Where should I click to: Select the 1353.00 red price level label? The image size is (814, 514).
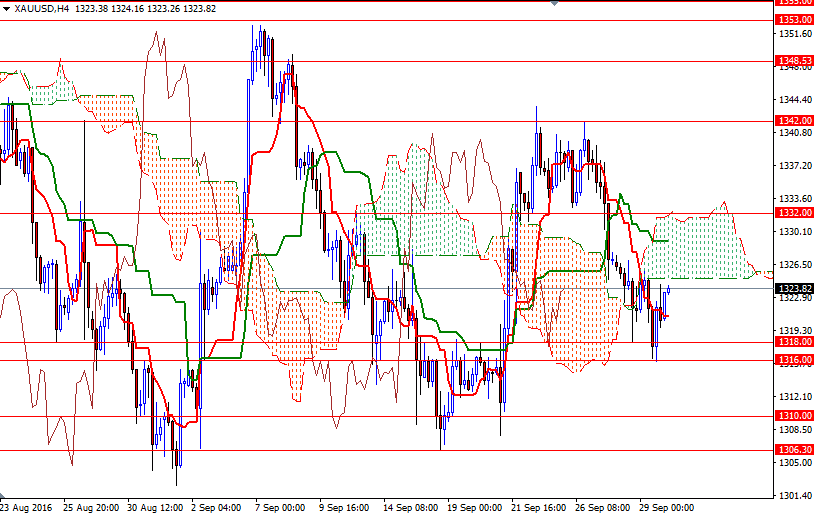(x=793, y=20)
